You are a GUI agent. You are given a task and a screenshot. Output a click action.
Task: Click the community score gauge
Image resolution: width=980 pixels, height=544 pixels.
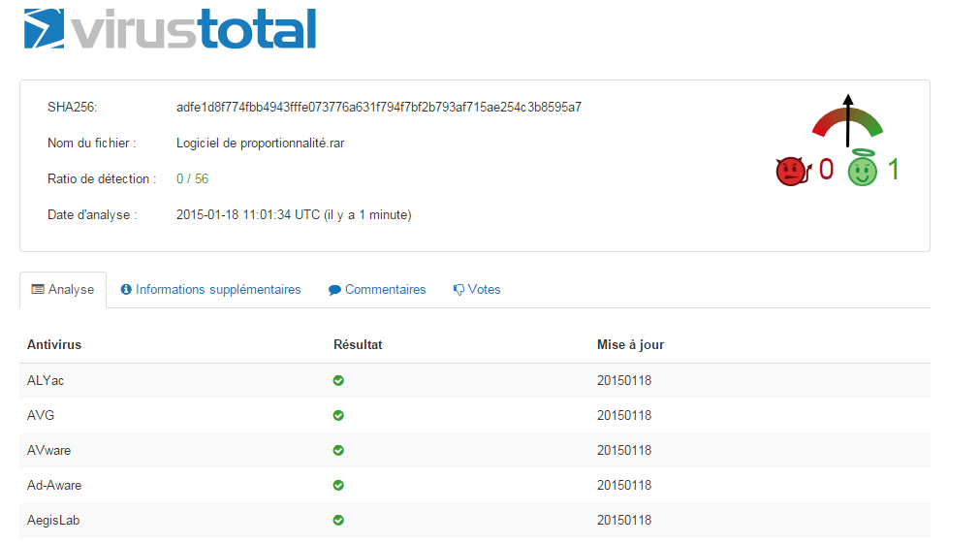click(847, 120)
